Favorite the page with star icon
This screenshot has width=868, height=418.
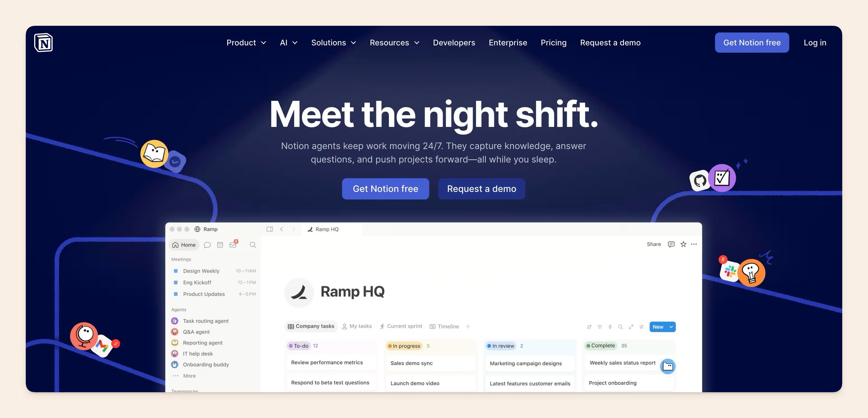(x=683, y=244)
